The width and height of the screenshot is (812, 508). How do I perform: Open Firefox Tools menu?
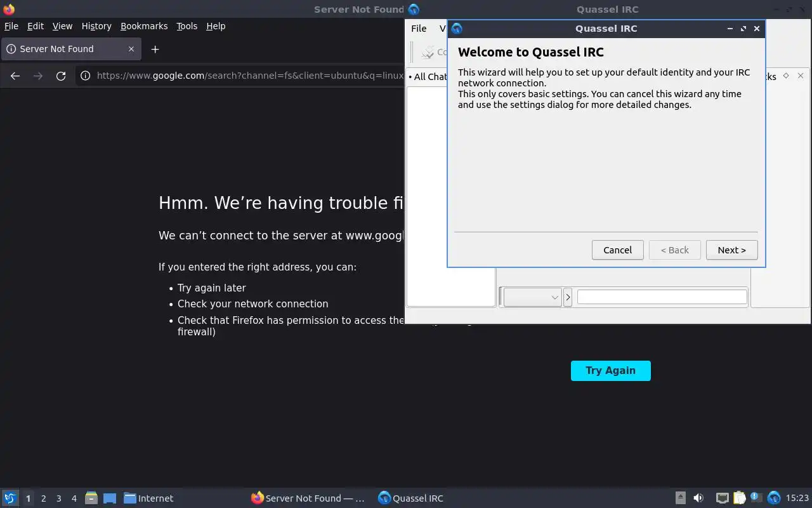point(187,26)
